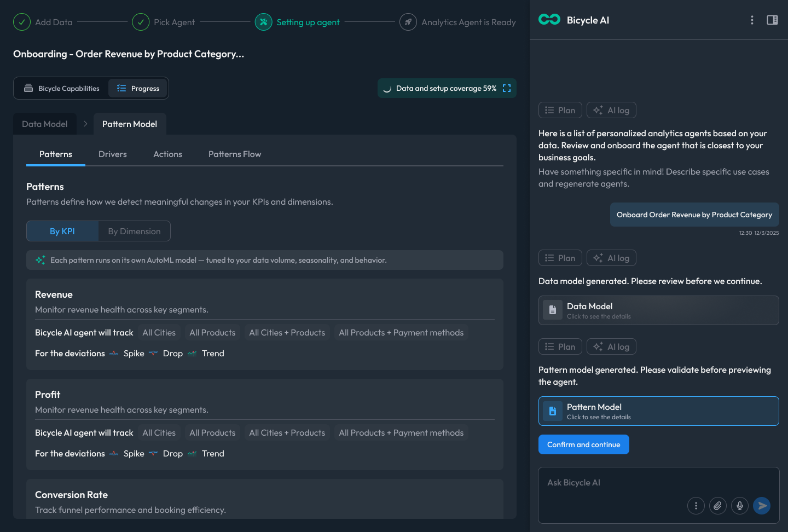
Task: Click the Analytics Agent is Ready rocket icon
Action: [408, 22]
